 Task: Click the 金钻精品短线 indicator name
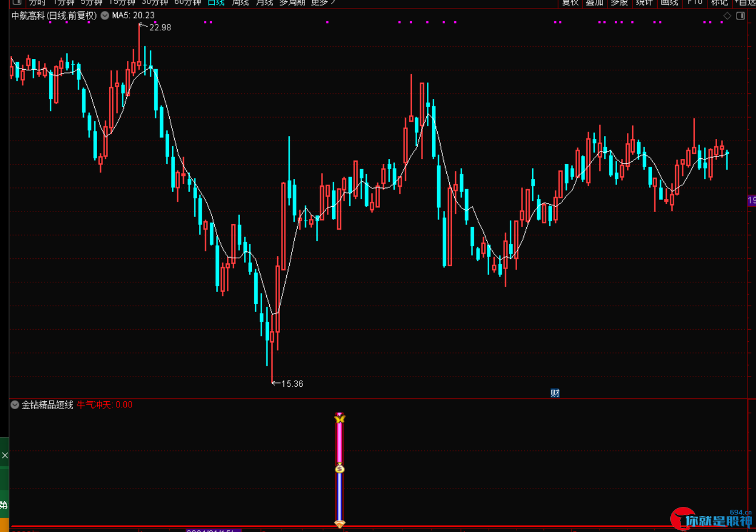click(47, 405)
